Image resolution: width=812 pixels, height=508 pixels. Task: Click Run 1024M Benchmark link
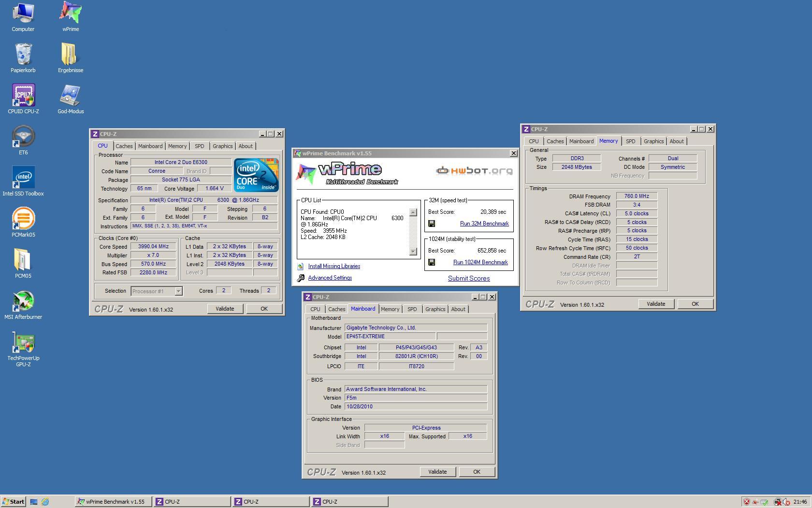[480, 262]
